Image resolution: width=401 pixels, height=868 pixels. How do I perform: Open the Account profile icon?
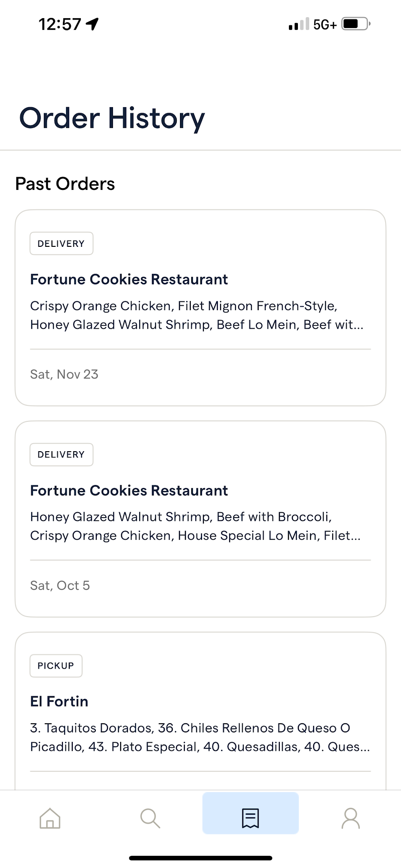(x=351, y=818)
